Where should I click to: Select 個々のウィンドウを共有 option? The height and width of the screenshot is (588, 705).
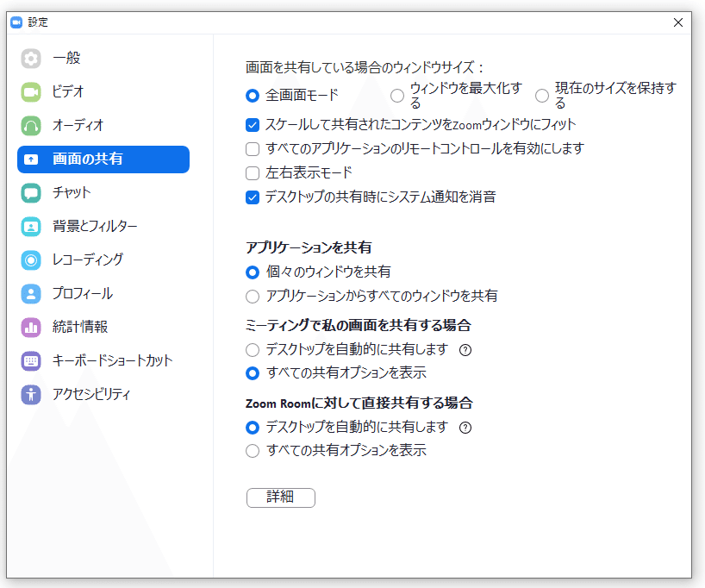(253, 272)
